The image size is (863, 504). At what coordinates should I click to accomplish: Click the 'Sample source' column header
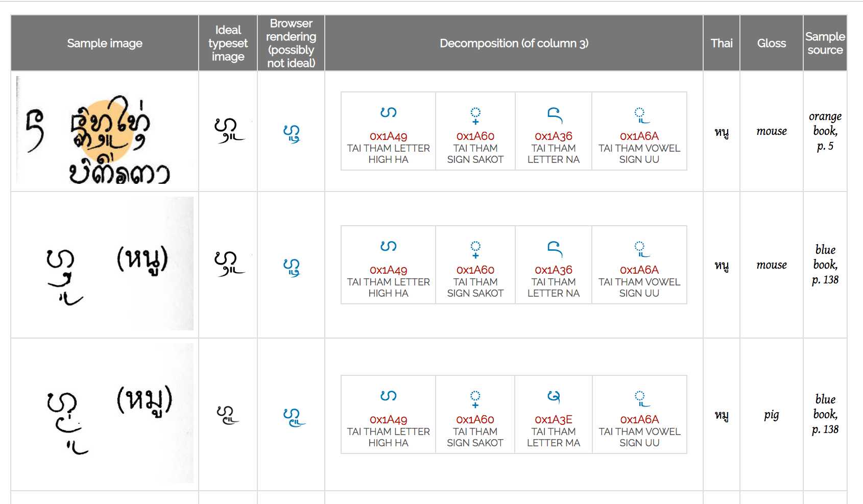825,43
